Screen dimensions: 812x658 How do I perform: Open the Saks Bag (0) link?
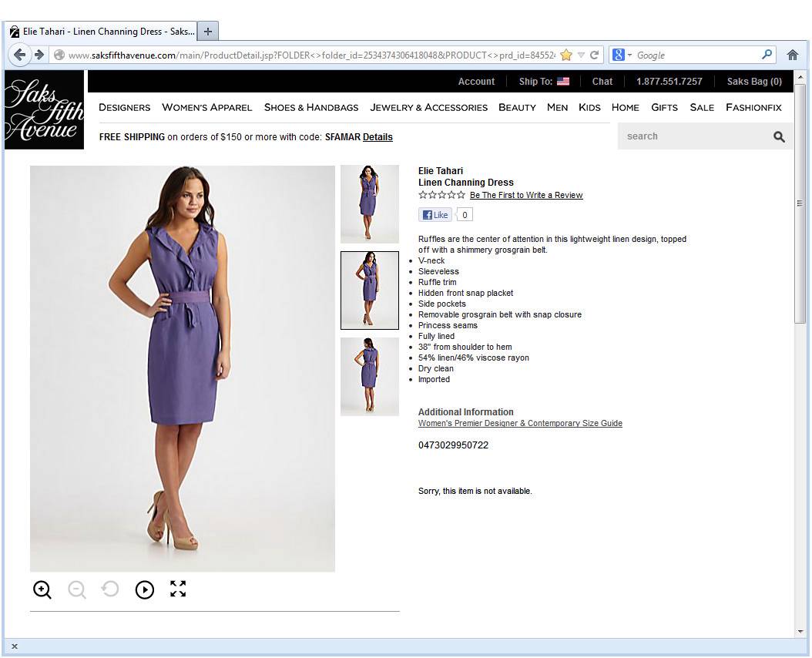(754, 82)
